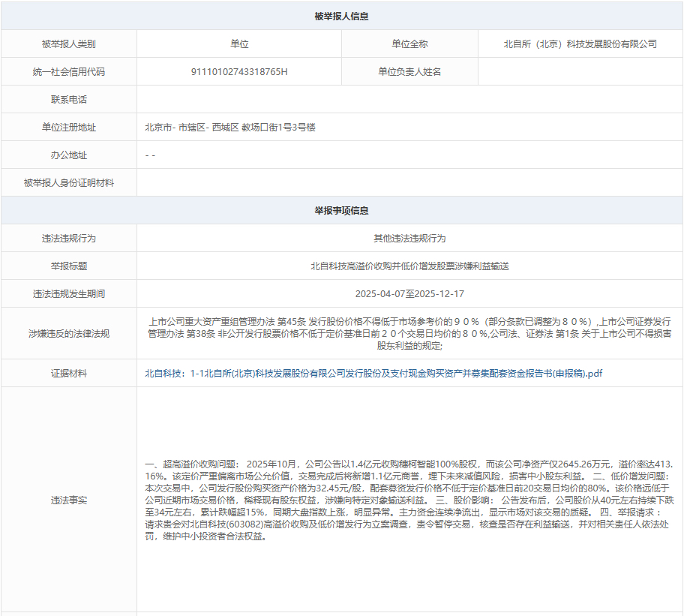The image size is (684, 616).
Task: Click the credit code 91110102743318765H
Action: [x=239, y=72]
